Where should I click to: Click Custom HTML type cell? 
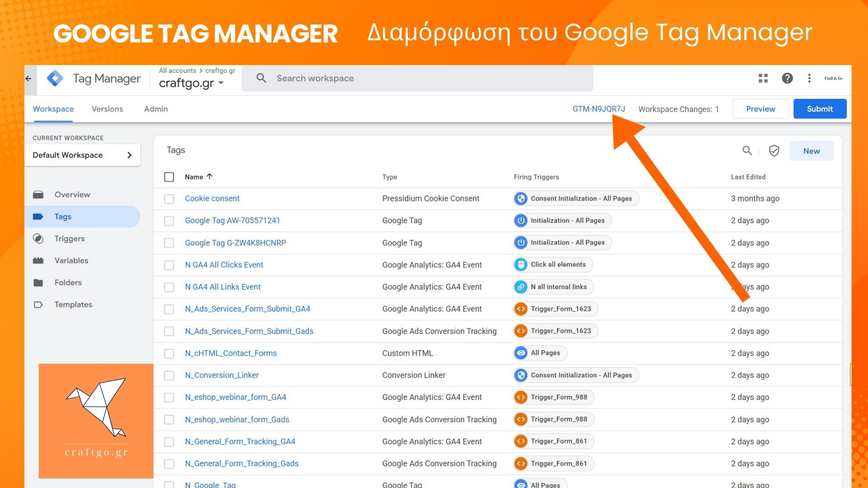407,353
